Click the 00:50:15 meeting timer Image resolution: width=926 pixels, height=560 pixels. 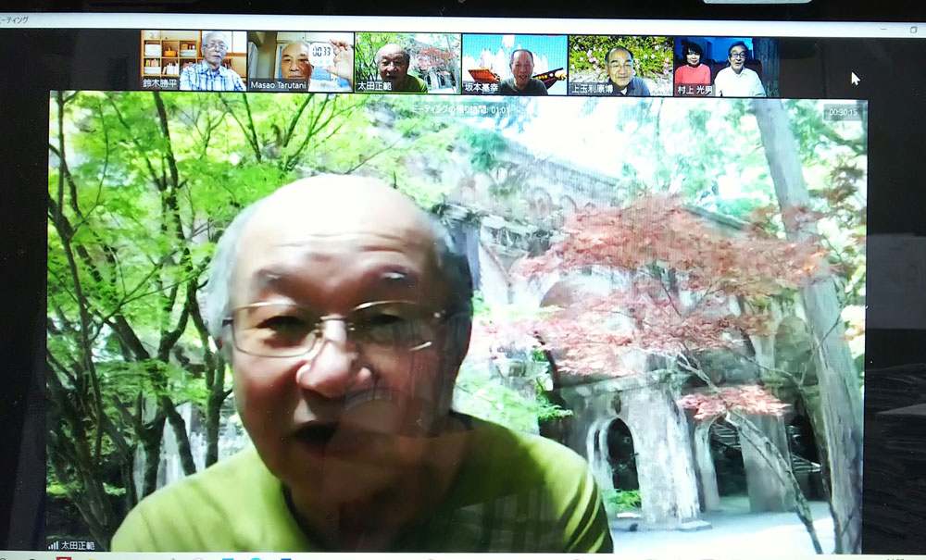[x=842, y=112]
